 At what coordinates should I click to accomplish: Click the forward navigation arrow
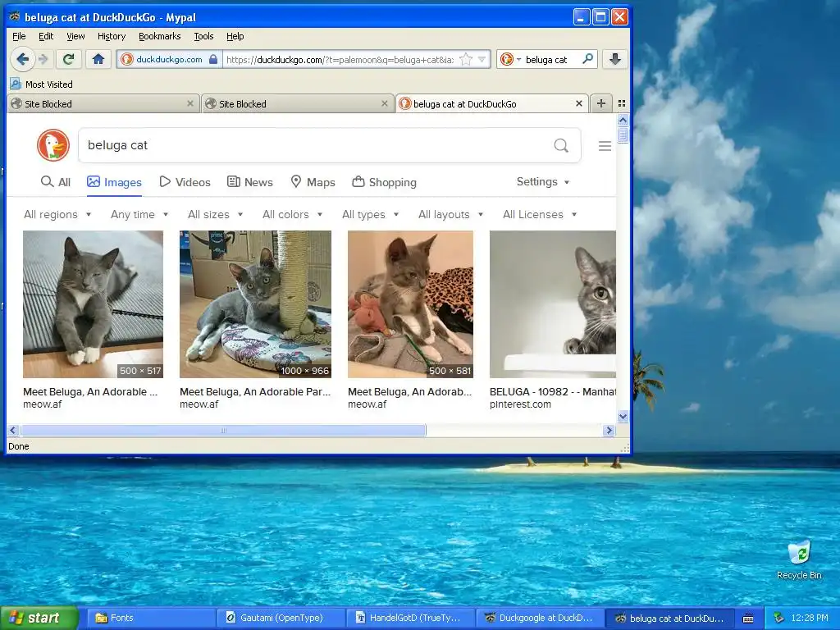point(43,59)
